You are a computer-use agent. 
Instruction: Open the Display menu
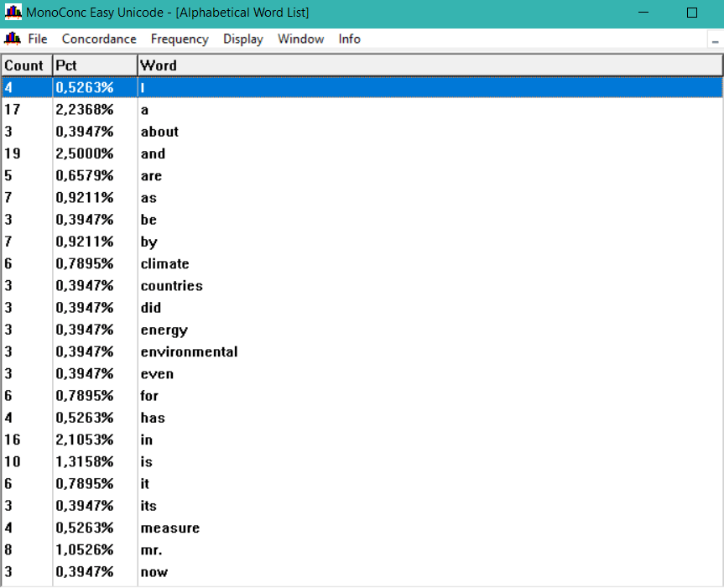pyautogui.click(x=242, y=39)
